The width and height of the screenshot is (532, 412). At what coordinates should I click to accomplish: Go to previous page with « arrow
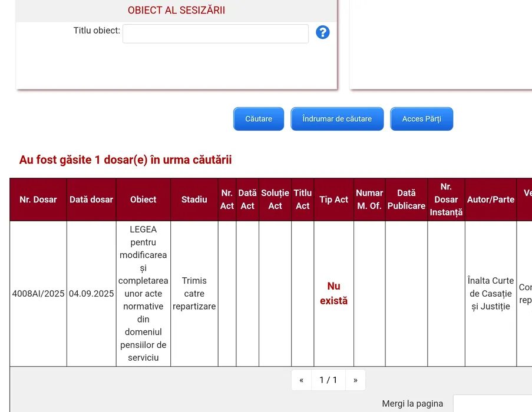pyautogui.click(x=301, y=380)
